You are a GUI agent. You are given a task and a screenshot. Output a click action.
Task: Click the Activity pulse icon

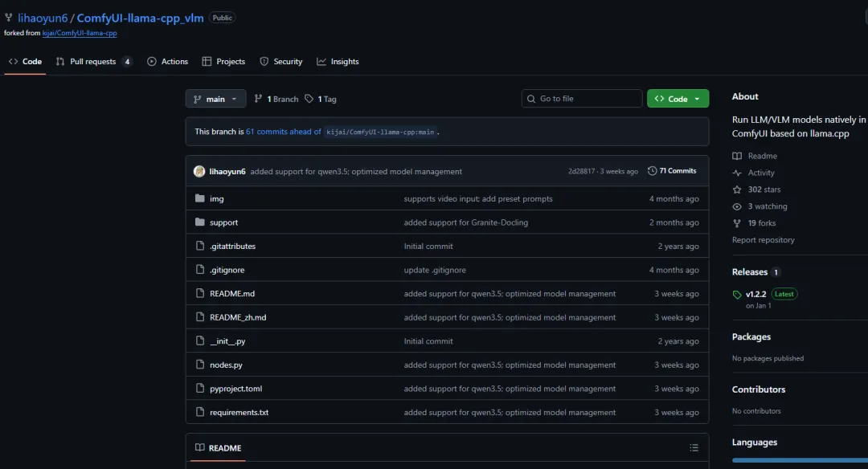coord(737,173)
